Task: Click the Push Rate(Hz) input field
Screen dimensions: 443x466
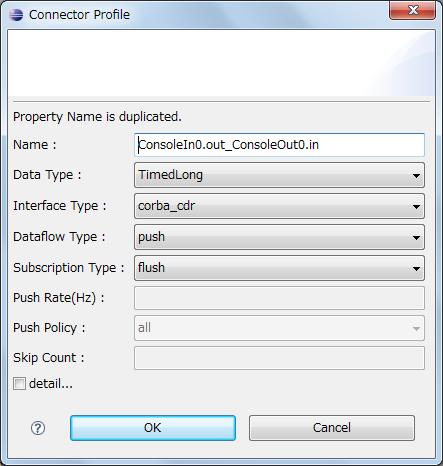Action: [x=279, y=298]
